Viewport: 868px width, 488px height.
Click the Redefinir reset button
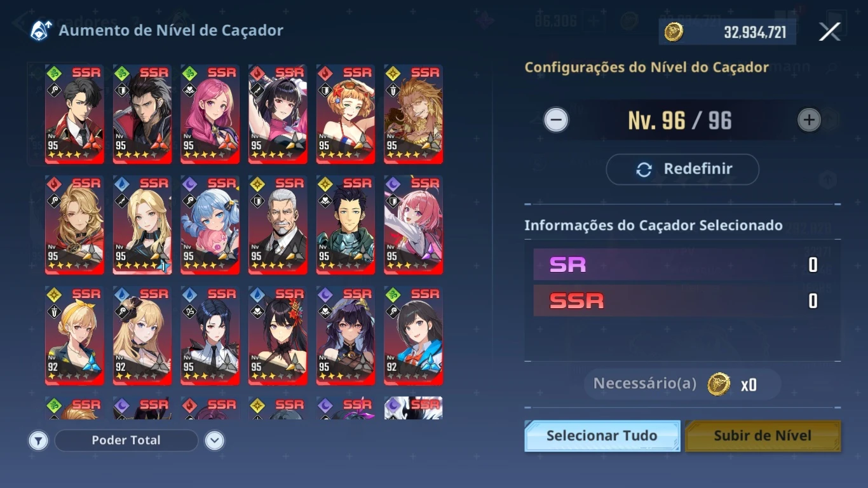point(682,169)
